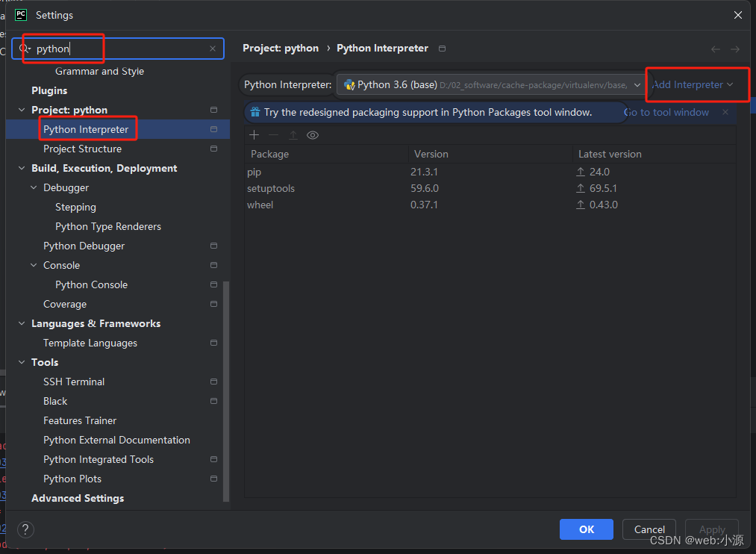Click the Cancel button
Screen dimensions: 756x554
click(649, 529)
